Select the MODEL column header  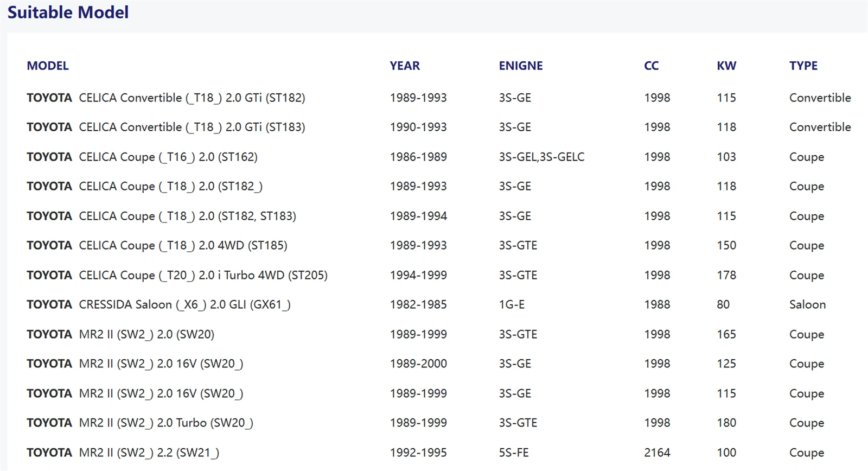pos(48,66)
